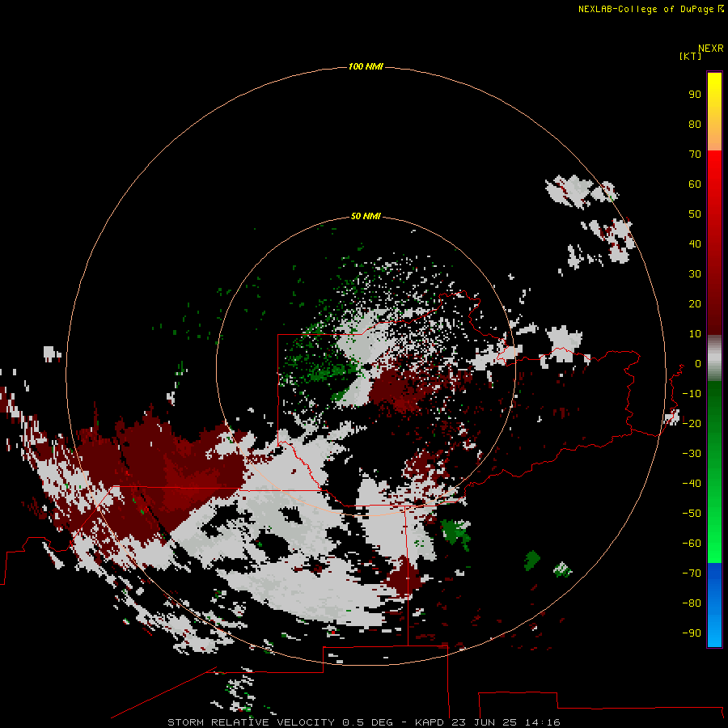728x728 pixels.
Task: Click the -70 value on velocity scale
Action: click(x=692, y=574)
